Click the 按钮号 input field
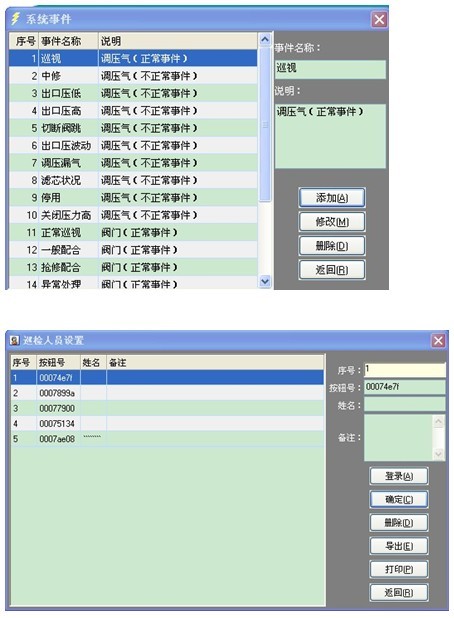Screen dimensions: 454x618 [x=405, y=387]
